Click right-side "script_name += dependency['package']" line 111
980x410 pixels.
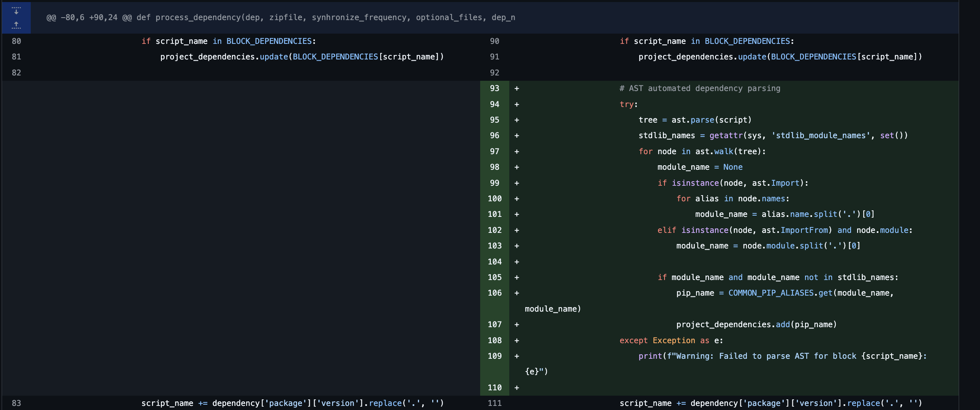tap(771, 403)
